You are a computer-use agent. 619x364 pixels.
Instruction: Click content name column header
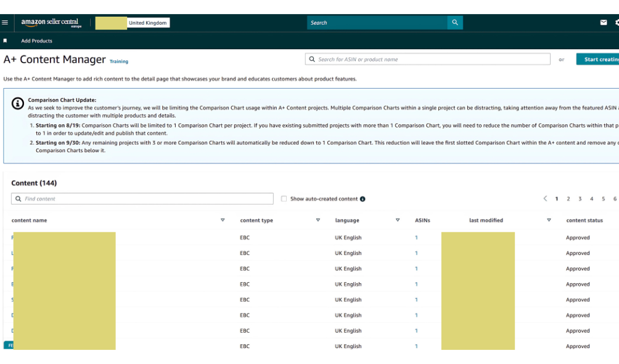pos(29,220)
